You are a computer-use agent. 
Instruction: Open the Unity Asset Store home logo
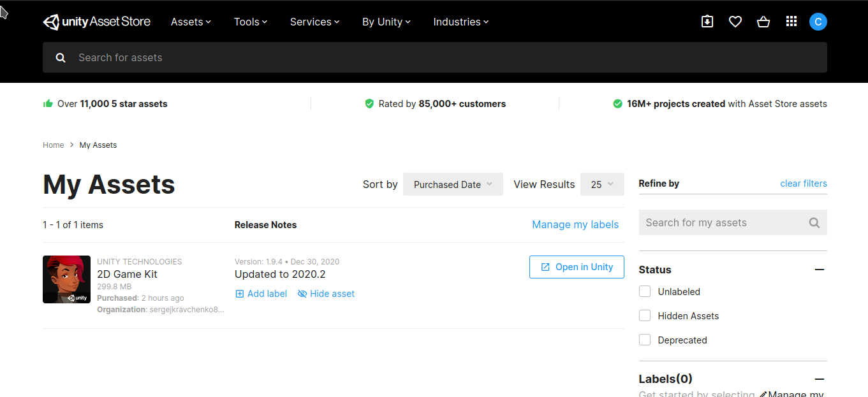click(x=96, y=22)
